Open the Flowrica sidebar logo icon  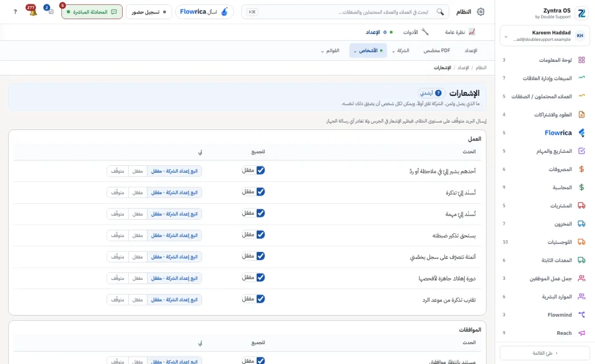point(581,132)
